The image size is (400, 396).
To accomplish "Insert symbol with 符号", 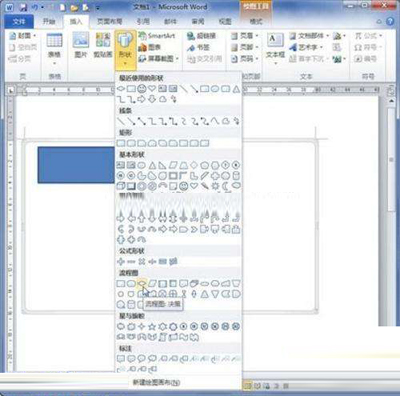I will tap(367, 47).
